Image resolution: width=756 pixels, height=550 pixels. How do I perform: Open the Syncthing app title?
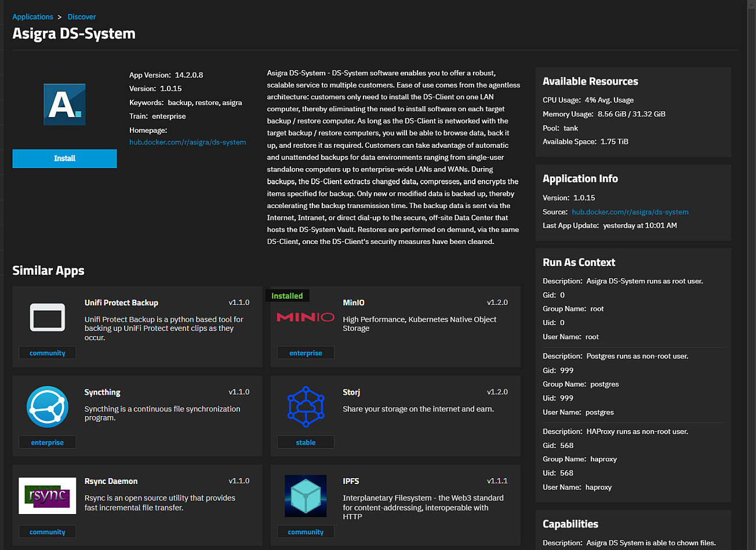(x=103, y=392)
